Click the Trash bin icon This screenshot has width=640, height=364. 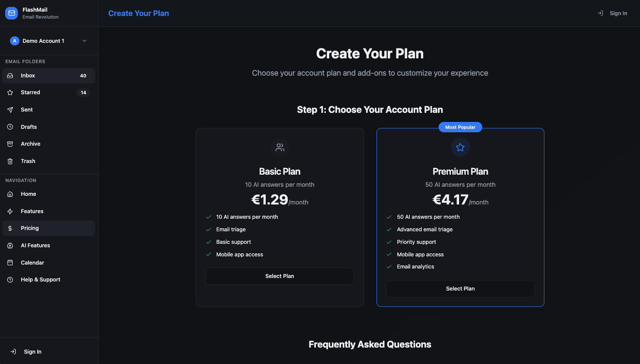point(10,161)
